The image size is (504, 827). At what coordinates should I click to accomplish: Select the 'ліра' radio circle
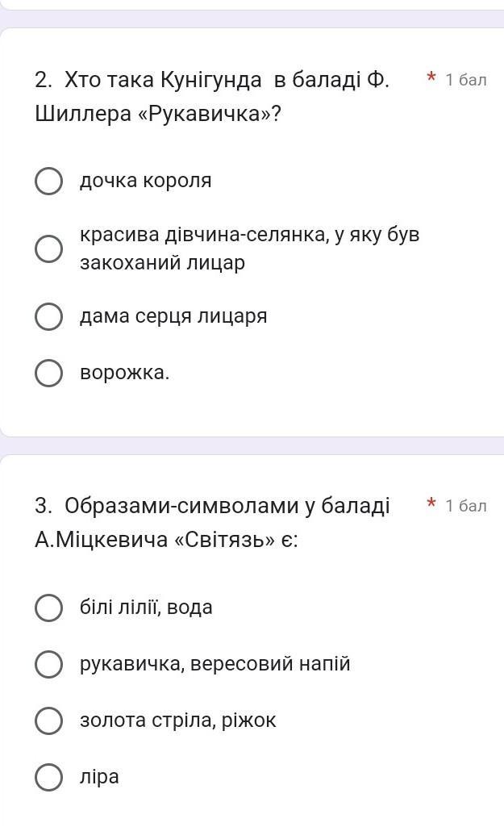(x=48, y=778)
